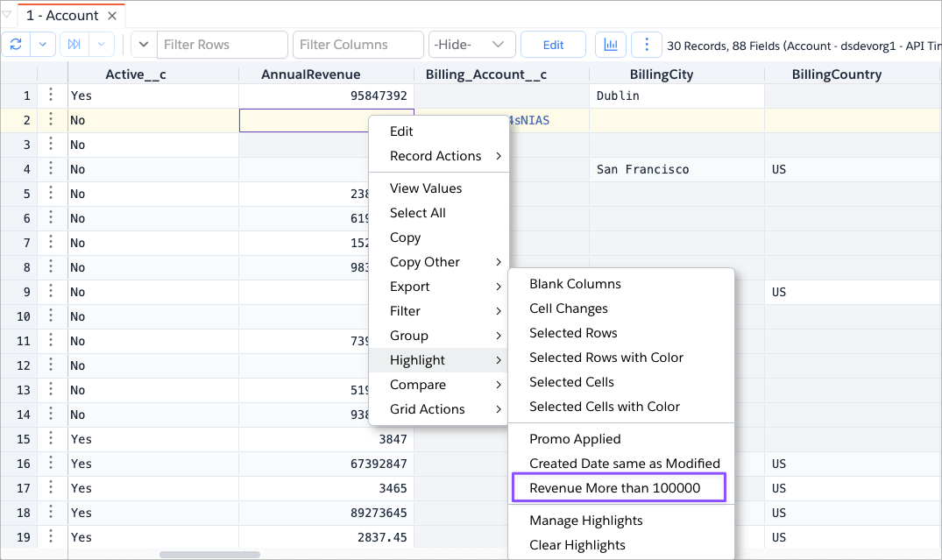
Task: Open the toolbar more options kebab menu
Action: point(647,45)
